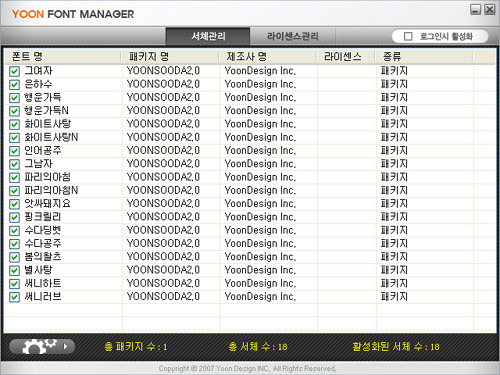Select the 행운가득 font name
The image size is (500, 375).
coord(43,97)
